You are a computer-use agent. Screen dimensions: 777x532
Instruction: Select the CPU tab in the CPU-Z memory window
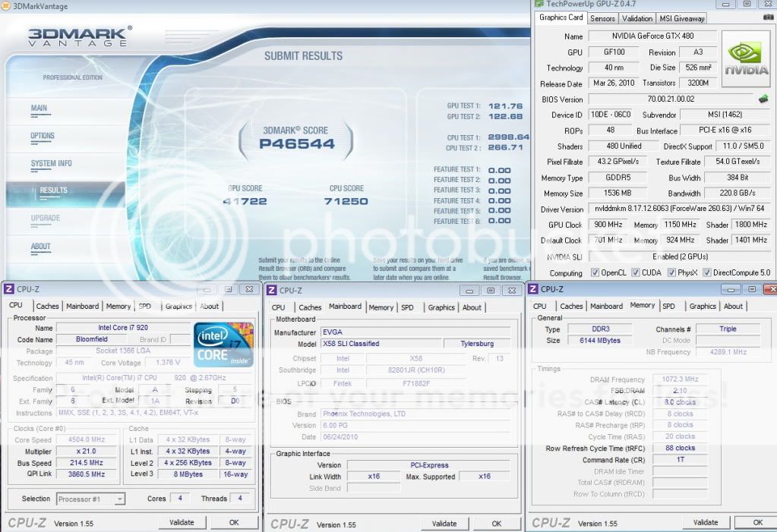point(540,306)
